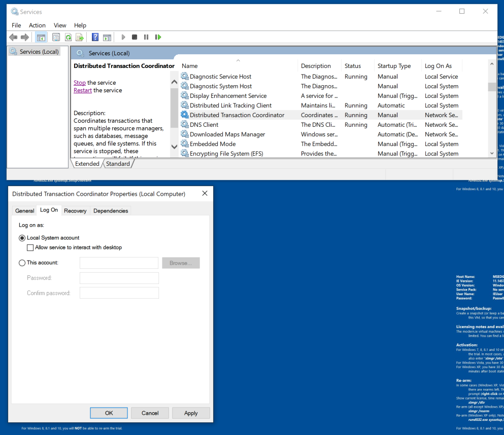504x435 pixels.
Task: Click the Back arrow in the toolbar
Action: tap(13, 37)
